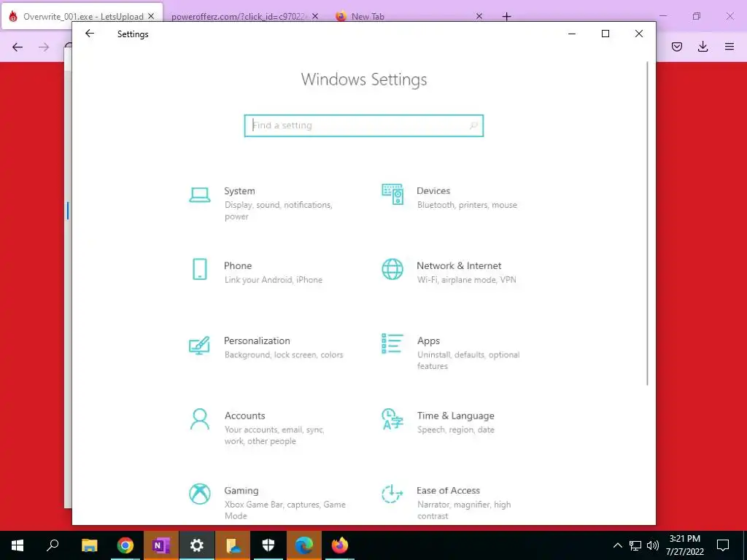
Task: Focus the Find a setting search box
Action: click(x=364, y=125)
